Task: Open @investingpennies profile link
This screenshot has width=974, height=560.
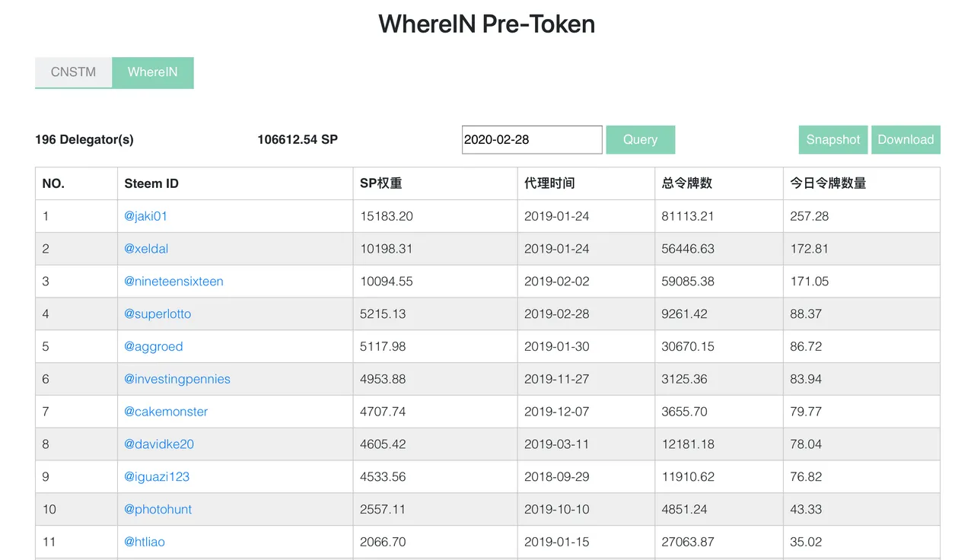Action: point(177,379)
